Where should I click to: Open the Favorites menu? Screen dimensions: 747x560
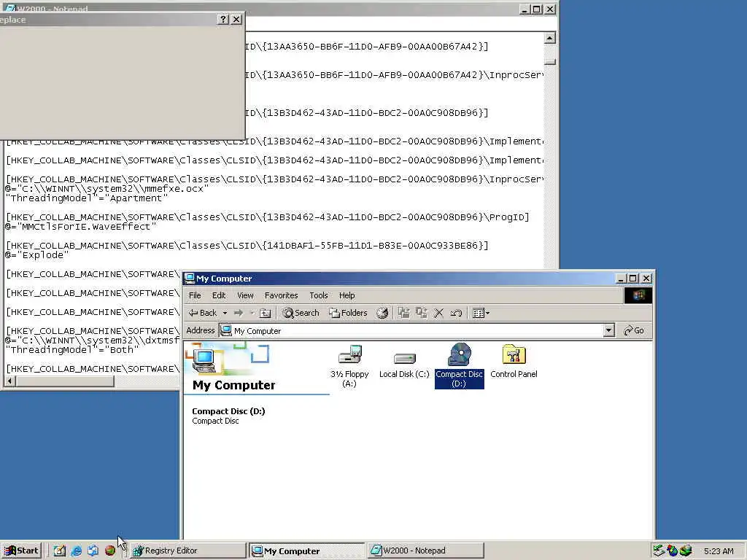[x=281, y=295]
